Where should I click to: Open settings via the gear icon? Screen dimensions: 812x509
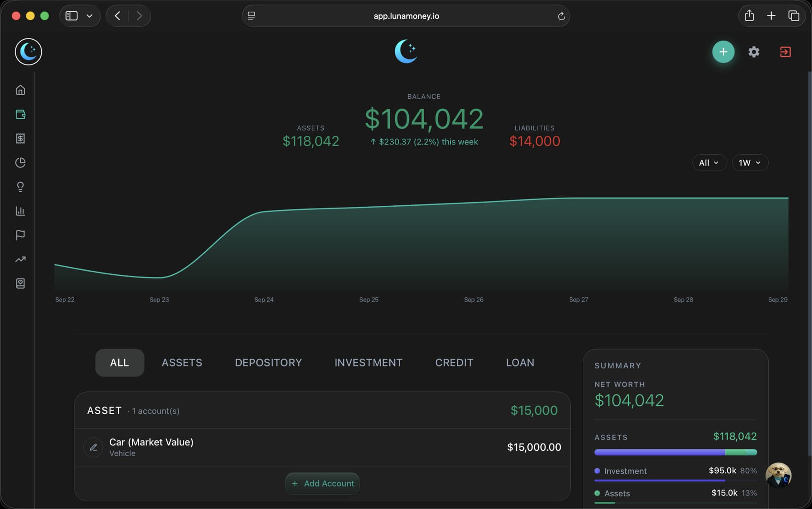pyautogui.click(x=754, y=52)
